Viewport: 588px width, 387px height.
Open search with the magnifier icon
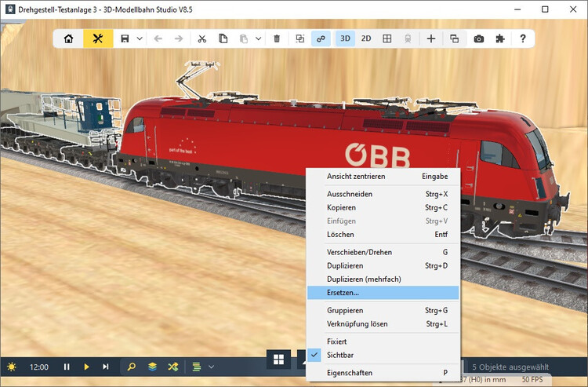tap(131, 367)
